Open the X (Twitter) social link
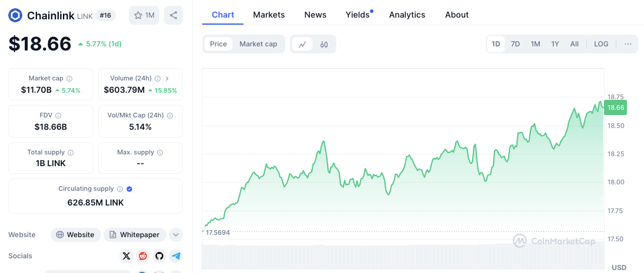Image resolution: width=644 pixels, height=273 pixels. 126,256
